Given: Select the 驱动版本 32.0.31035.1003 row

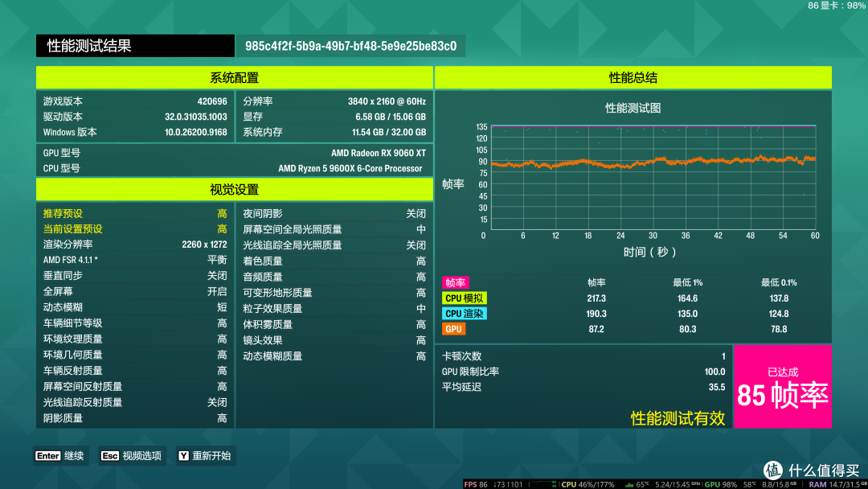Looking at the screenshot, I should pyautogui.click(x=135, y=117).
